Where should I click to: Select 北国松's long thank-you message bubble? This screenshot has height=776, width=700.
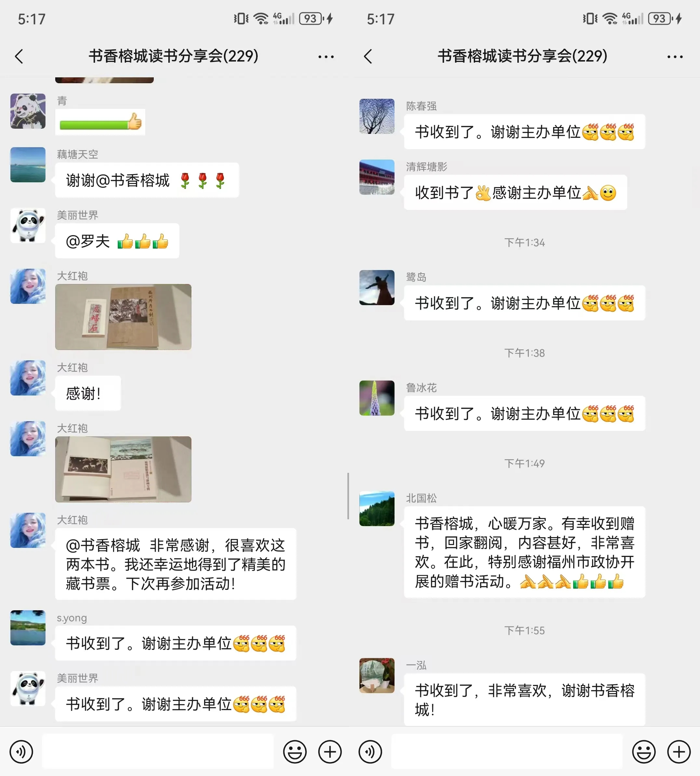click(524, 552)
